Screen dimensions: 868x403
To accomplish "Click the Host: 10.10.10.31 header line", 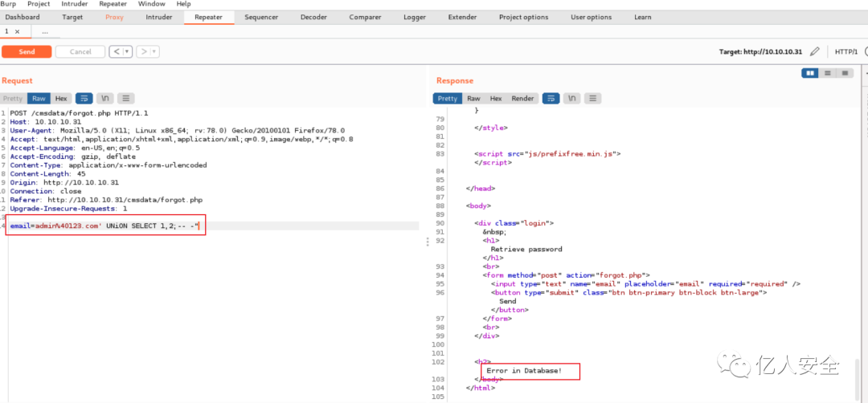I will 45,121.
